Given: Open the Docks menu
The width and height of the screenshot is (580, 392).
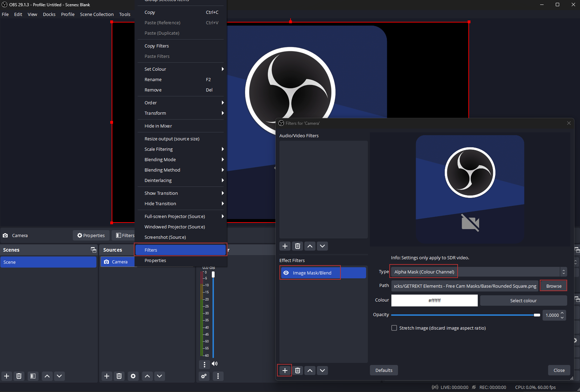Looking at the screenshot, I should (49, 14).
